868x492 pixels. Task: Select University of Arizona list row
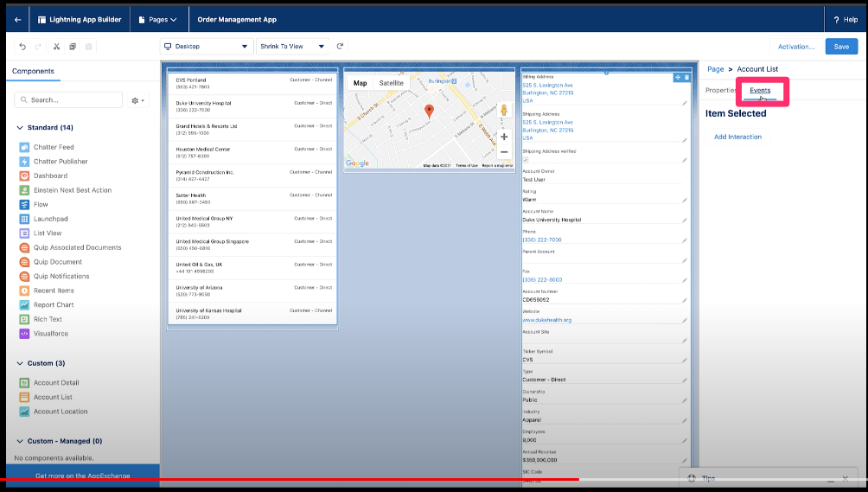252,291
